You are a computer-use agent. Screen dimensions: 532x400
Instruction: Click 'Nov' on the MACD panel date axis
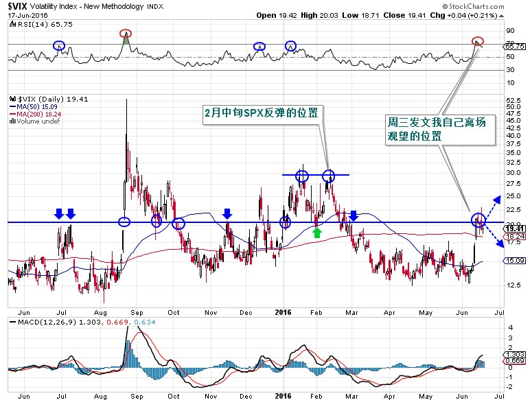coord(211,396)
